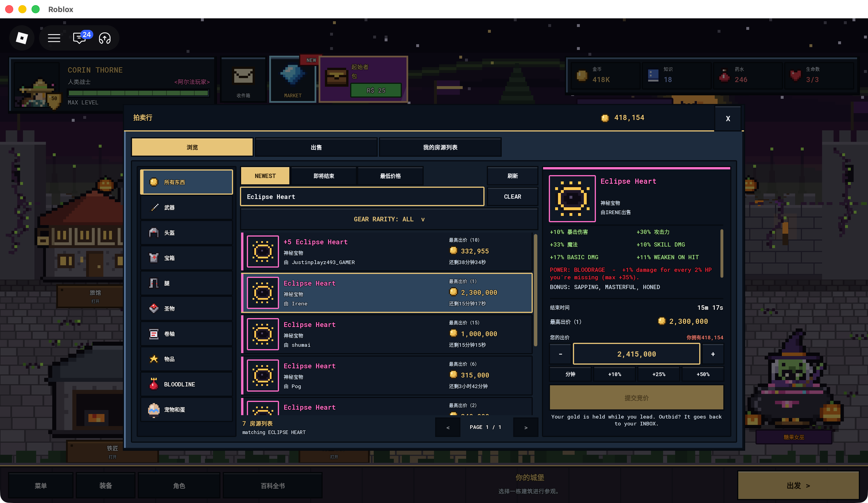Image resolution: width=868 pixels, height=503 pixels.
Task: Open the hamburger menu icon
Action: pyautogui.click(x=54, y=38)
